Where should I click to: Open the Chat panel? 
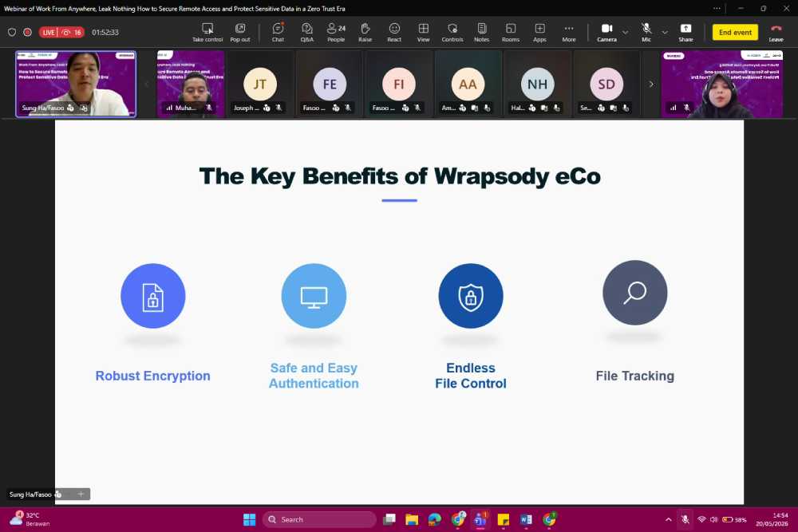[278, 33]
